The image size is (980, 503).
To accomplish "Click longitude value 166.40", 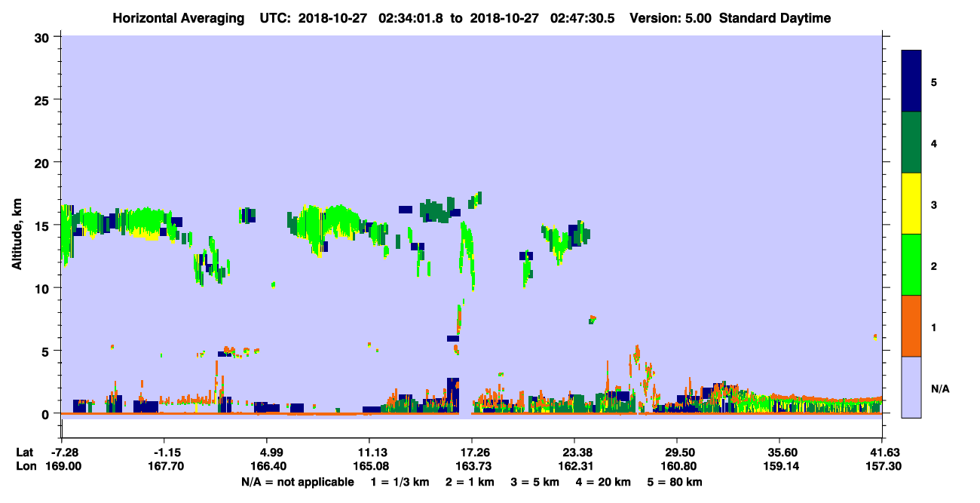I will (270, 467).
